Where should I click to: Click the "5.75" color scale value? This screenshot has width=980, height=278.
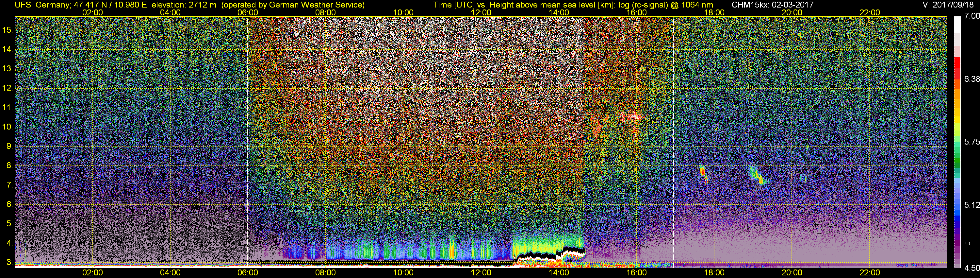972,142
